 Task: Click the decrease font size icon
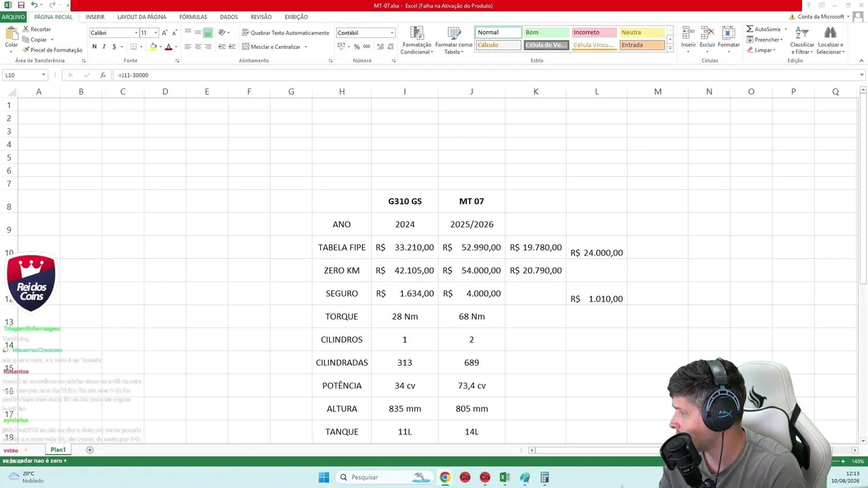[174, 33]
